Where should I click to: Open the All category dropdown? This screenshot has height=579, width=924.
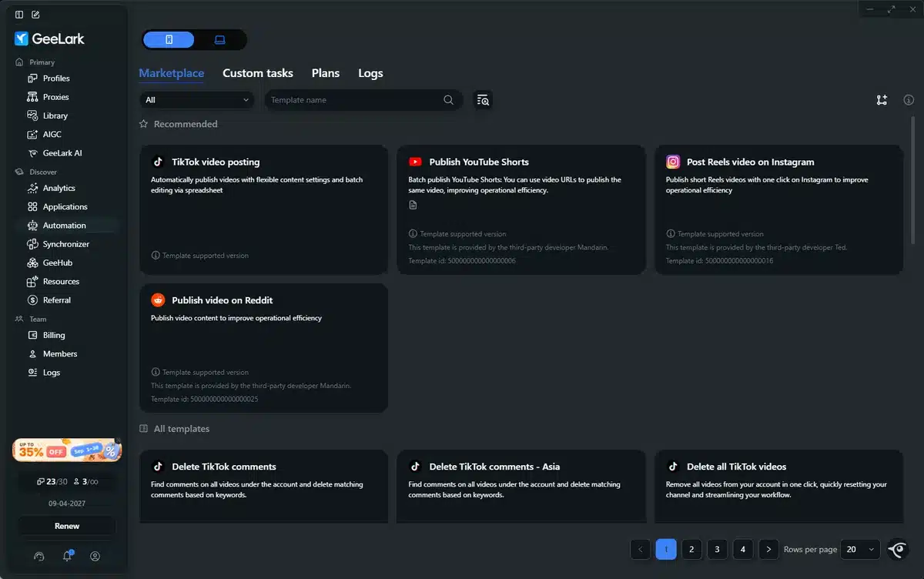(x=197, y=100)
